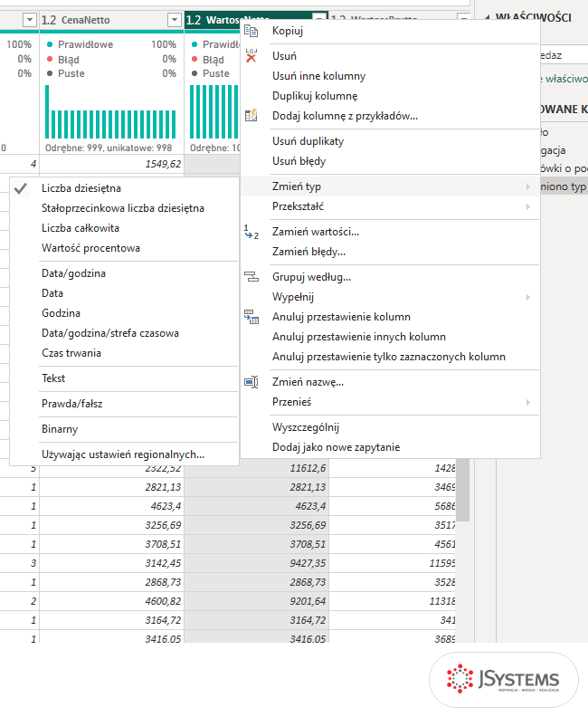Click the WartoscNetto cell 4623,4
This screenshot has width=588, height=717.
tap(256, 506)
